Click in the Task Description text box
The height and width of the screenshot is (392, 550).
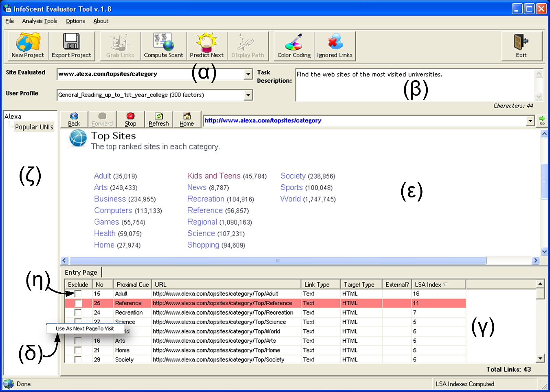tap(415, 85)
